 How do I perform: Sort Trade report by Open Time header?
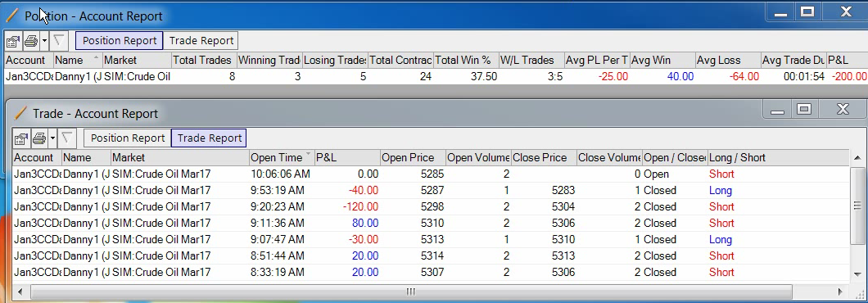point(282,157)
